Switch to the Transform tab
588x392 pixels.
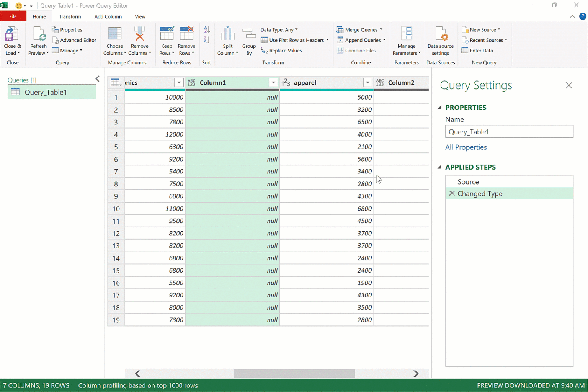click(x=70, y=17)
